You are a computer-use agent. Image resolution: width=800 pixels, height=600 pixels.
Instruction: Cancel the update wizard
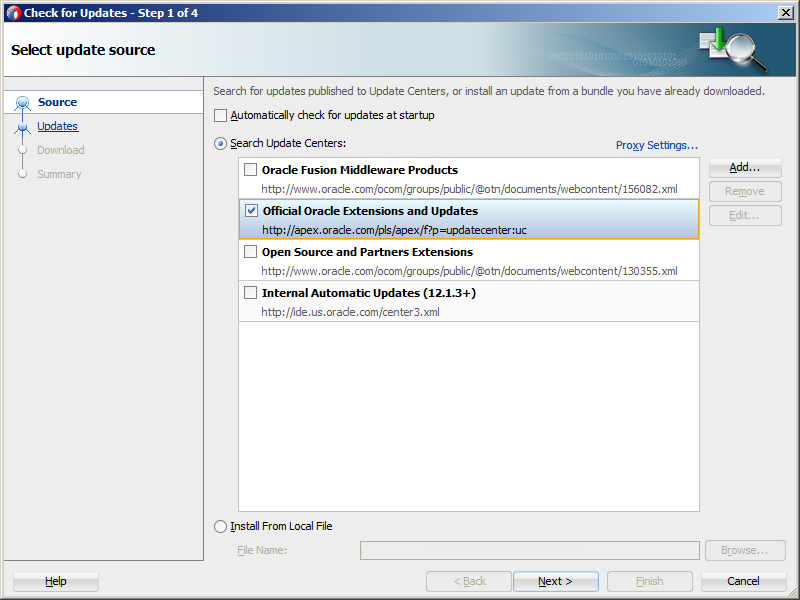(743, 581)
